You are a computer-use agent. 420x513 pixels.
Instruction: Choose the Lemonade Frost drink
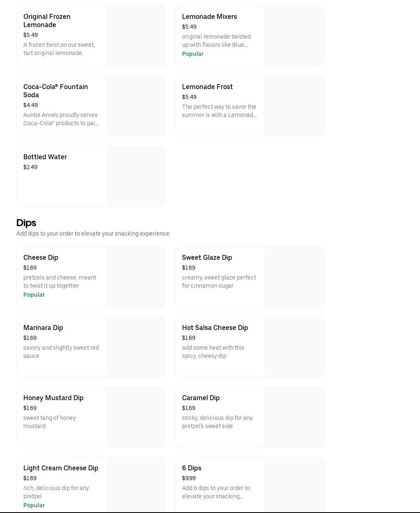pos(207,87)
